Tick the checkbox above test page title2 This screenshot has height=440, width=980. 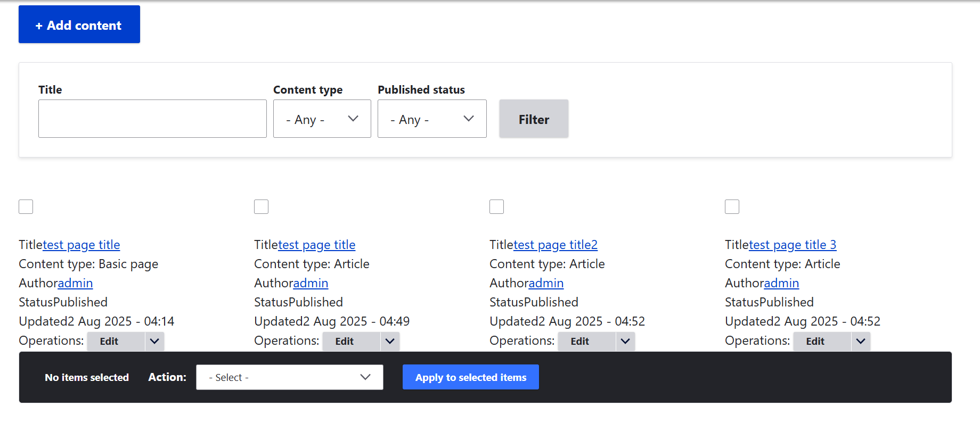[x=497, y=206]
